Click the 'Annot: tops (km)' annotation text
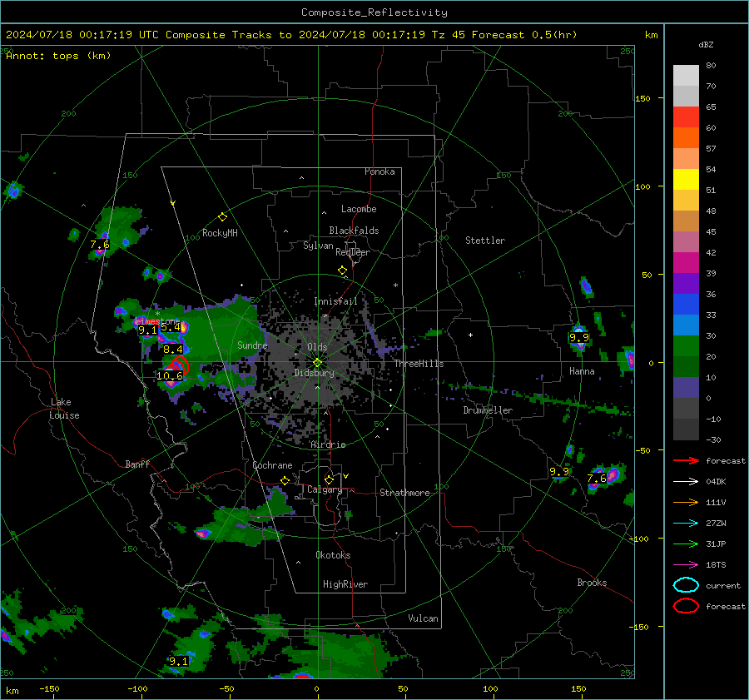This screenshot has width=749, height=700. tap(59, 56)
